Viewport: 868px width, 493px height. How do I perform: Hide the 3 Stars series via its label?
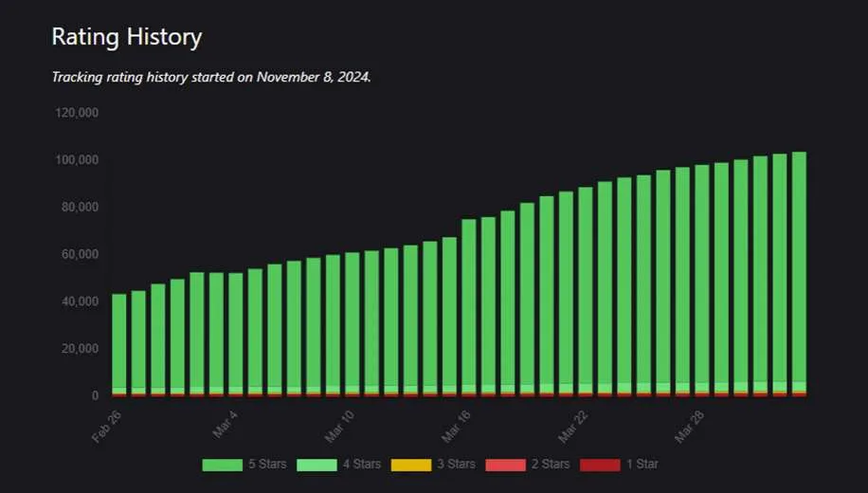(457, 465)
